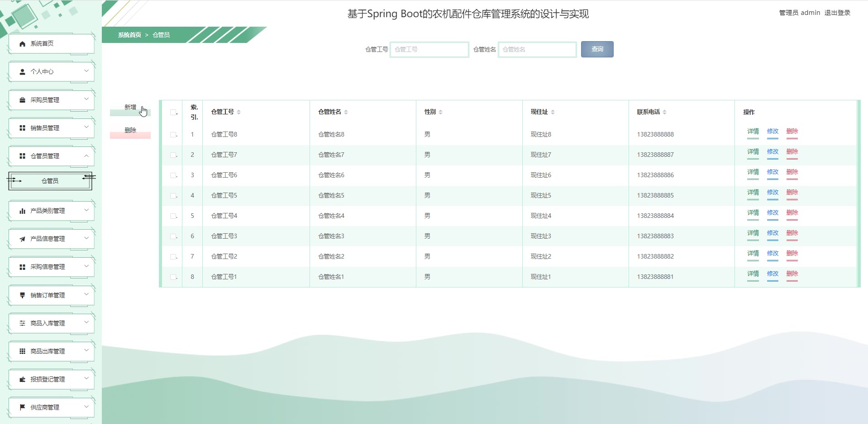The width and height of the screenshot is (868, 424).
Task: Click the grid icon for 销售员管理
Action: [22, 128]
